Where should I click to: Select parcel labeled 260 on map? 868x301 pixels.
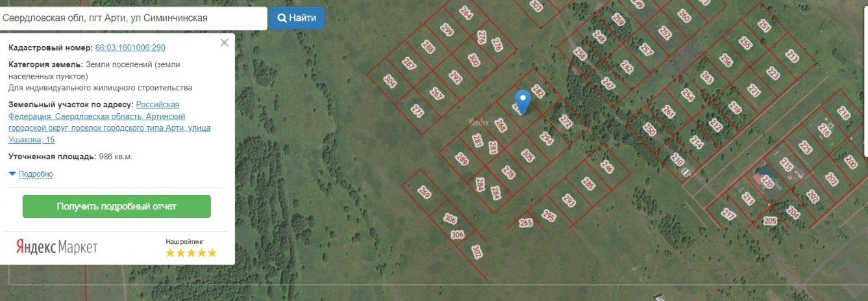pyautogui.click(x=684, y=16)
